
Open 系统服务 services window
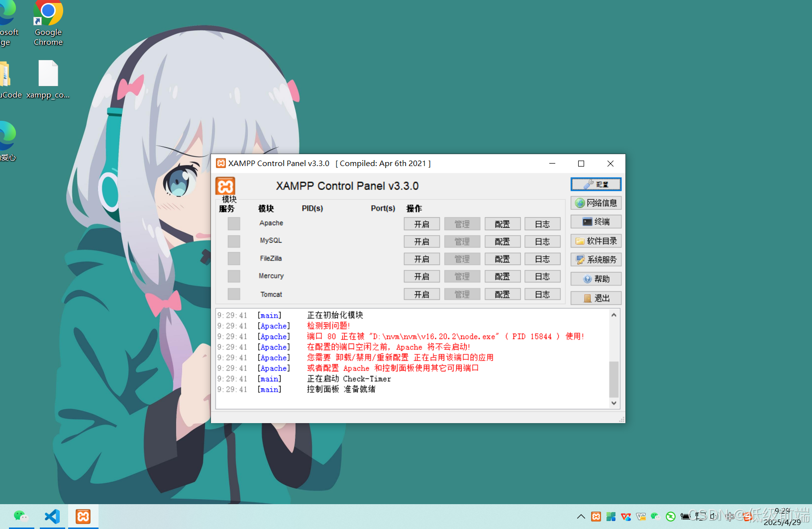click(x=596, y=260)
